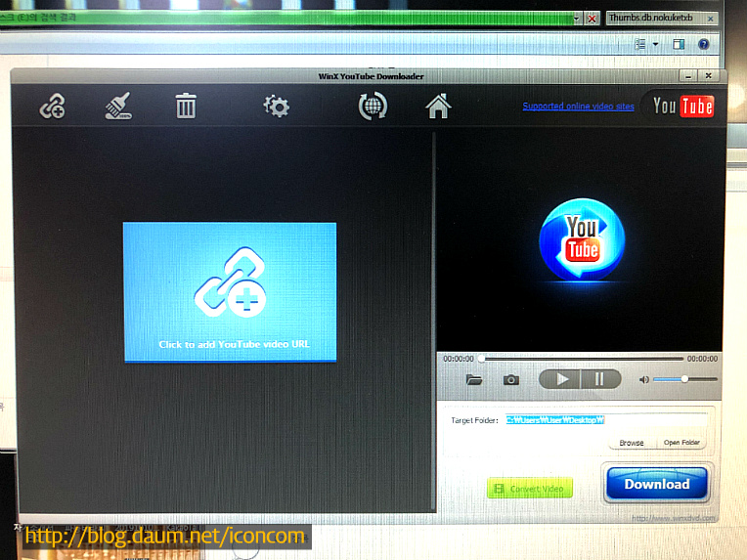Click the add URL chain-link toolbar icon
The image size is (747, 560).
53,106
